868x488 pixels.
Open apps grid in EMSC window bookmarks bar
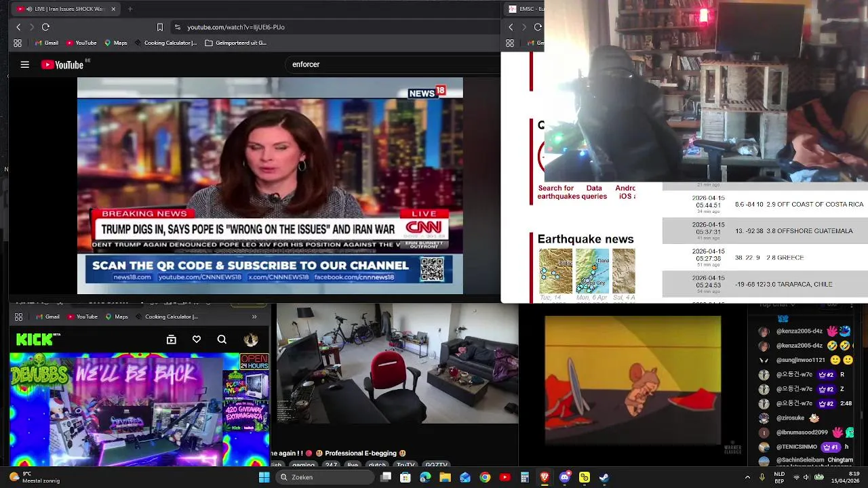pos(510,43)
